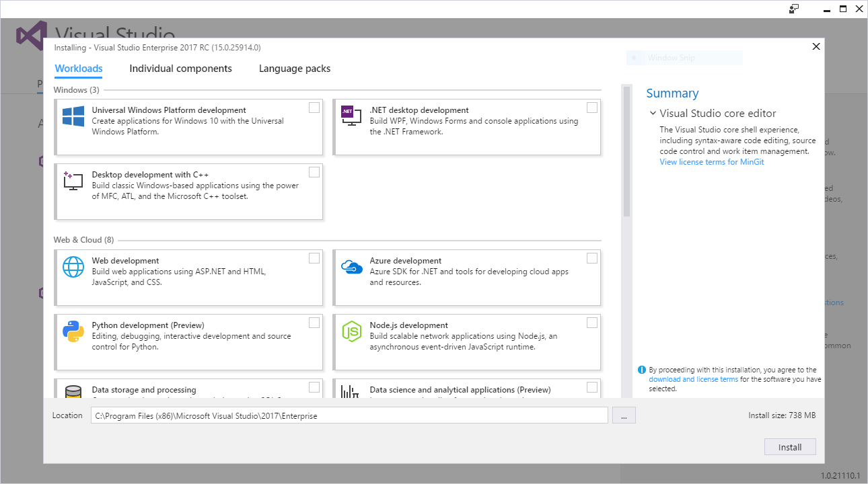
Task: Click the version number 1.0.21110.1 text
Action: 840,476
